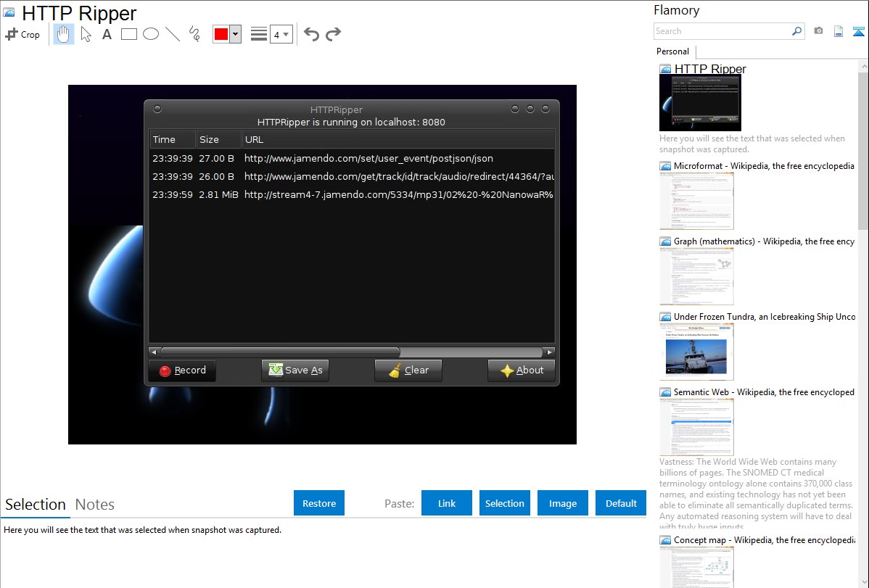Focus the Flamory Search field

tap(722, 31)
